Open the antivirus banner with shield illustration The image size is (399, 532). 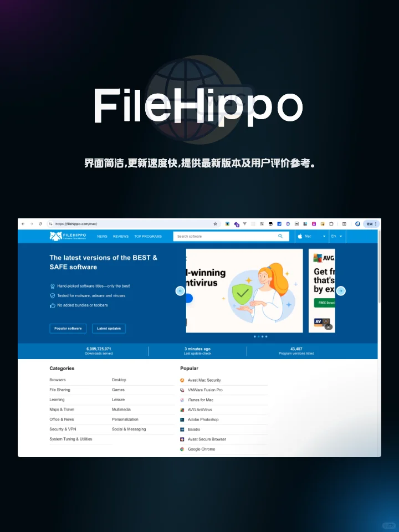point(244,291)
